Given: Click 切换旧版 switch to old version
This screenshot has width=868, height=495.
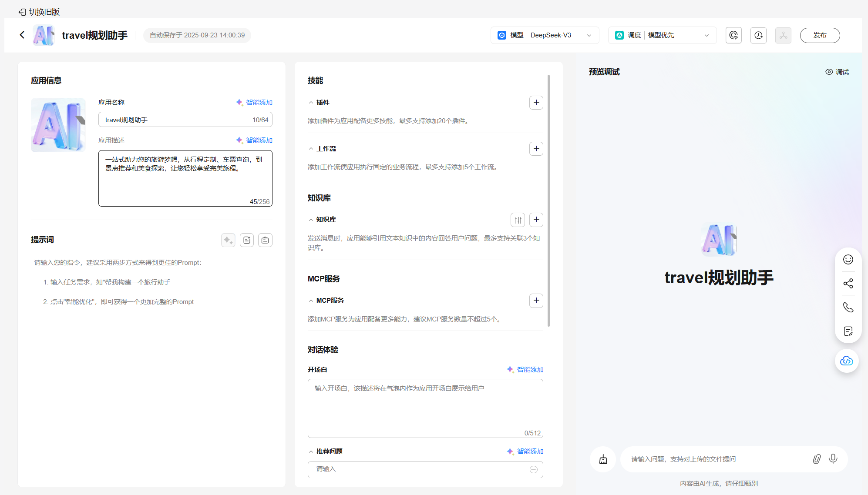Looking at the screenshot, I should 39,12.
